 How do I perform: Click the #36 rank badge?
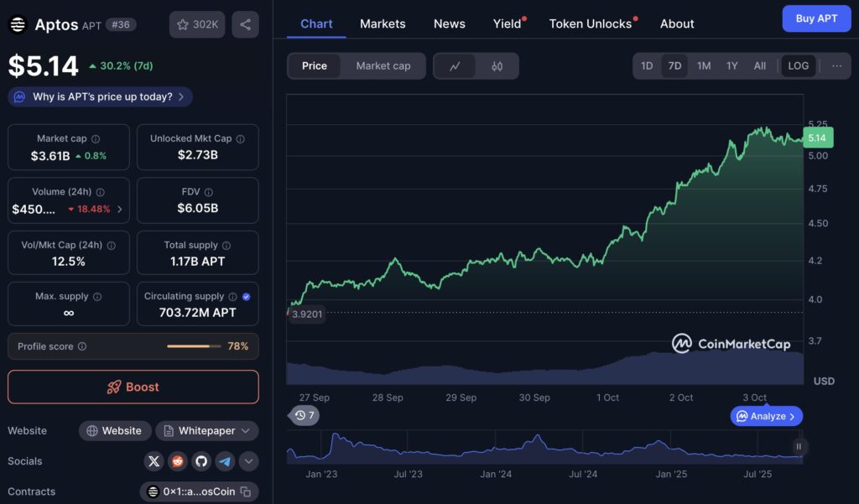pyautogui.click(x=121, y=24)
